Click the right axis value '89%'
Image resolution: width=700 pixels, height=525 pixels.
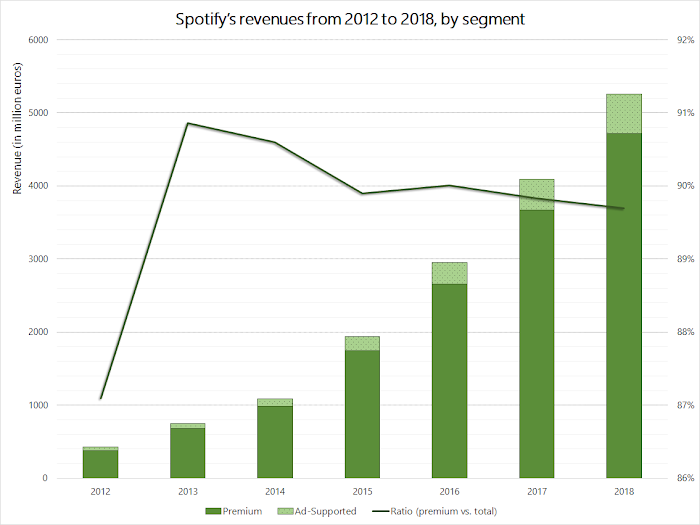click(686, 259)
